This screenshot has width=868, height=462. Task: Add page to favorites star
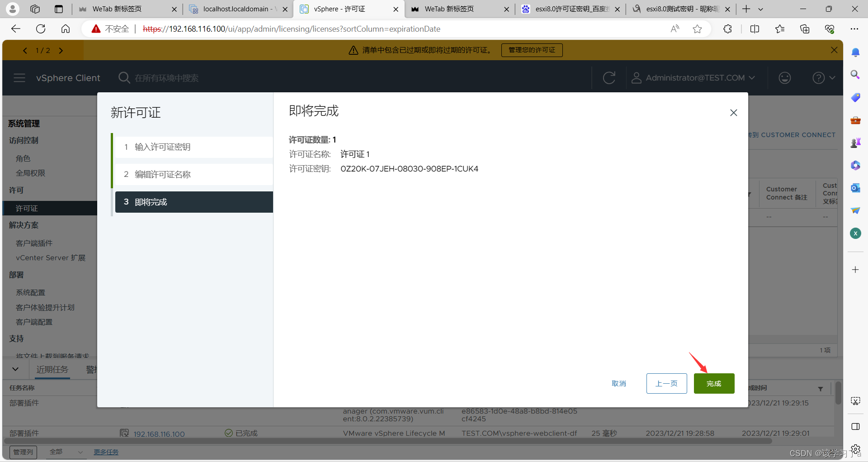pos(697,29)
